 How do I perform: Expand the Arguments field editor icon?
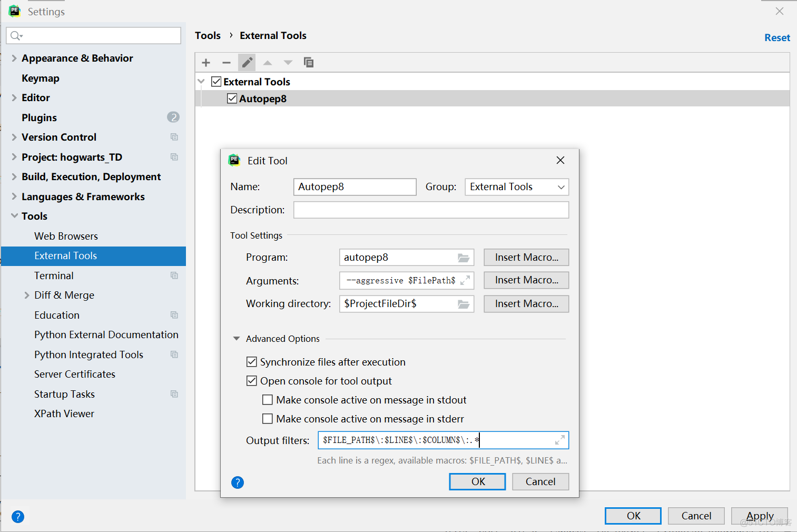[465, 281]
